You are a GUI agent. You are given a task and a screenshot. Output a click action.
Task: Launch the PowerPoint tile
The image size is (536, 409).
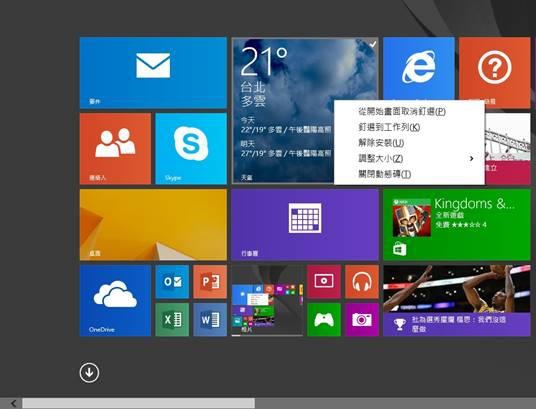[x=210, y=282]
